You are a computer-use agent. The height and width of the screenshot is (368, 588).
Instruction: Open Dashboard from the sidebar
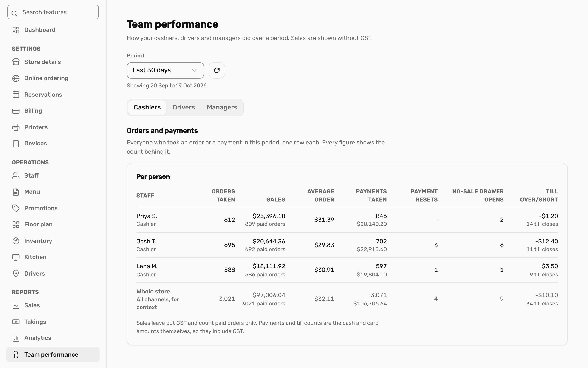point(53,30)
